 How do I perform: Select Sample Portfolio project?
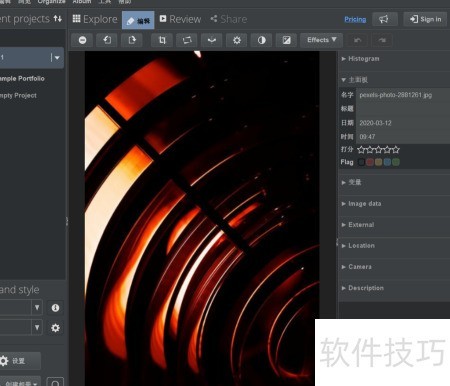click(22, 79)
